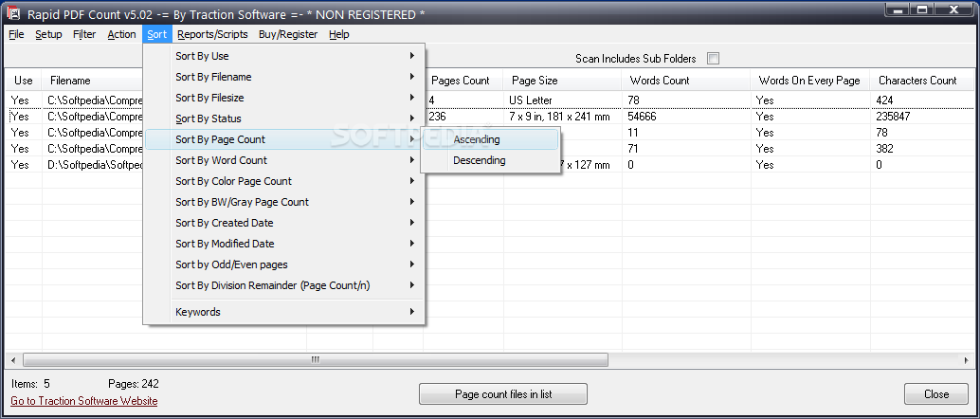Screen dimensions: 980x419
Task: Expand Sort By Color Page Count submenu
Action: (x=284, y=181)
